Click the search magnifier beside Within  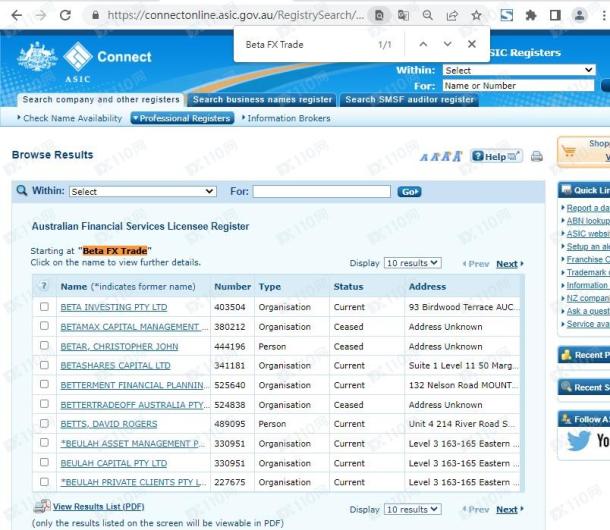pos(22,191)
